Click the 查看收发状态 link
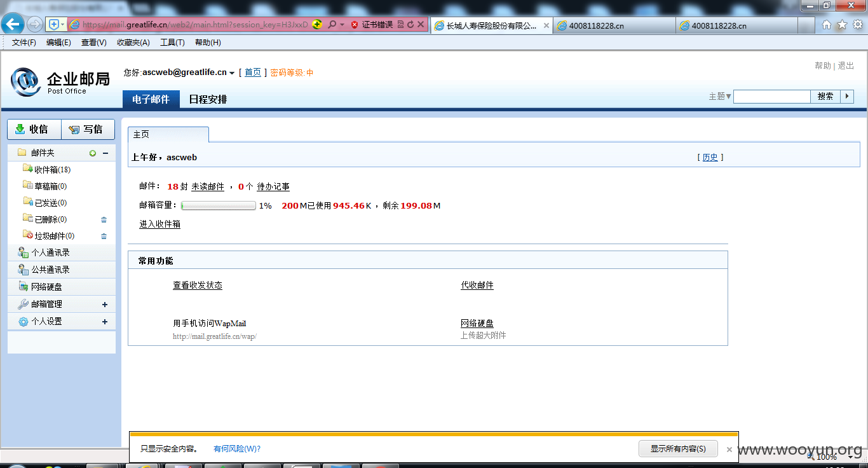Screen dimensions: 868x468 198,286
